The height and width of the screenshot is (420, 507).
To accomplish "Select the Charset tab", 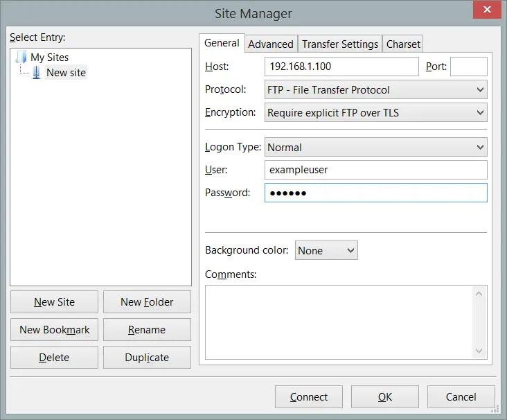I will (403, 44).
